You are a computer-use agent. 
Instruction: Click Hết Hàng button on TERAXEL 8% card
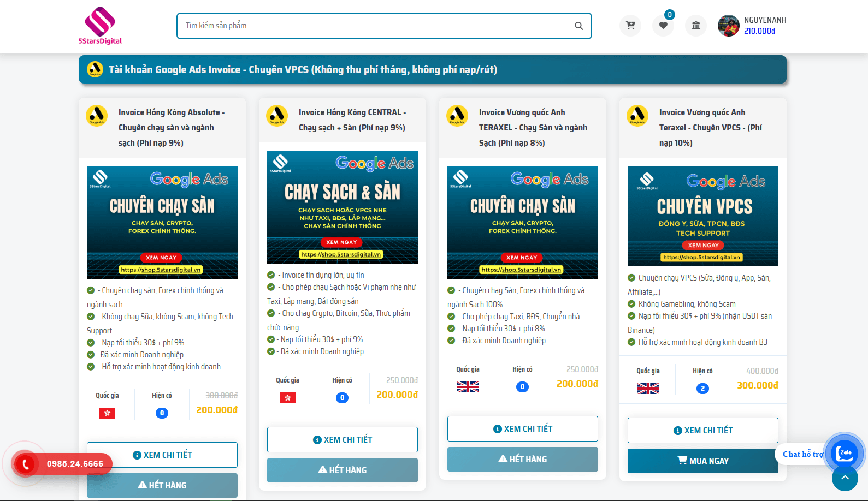pos(523,459)
